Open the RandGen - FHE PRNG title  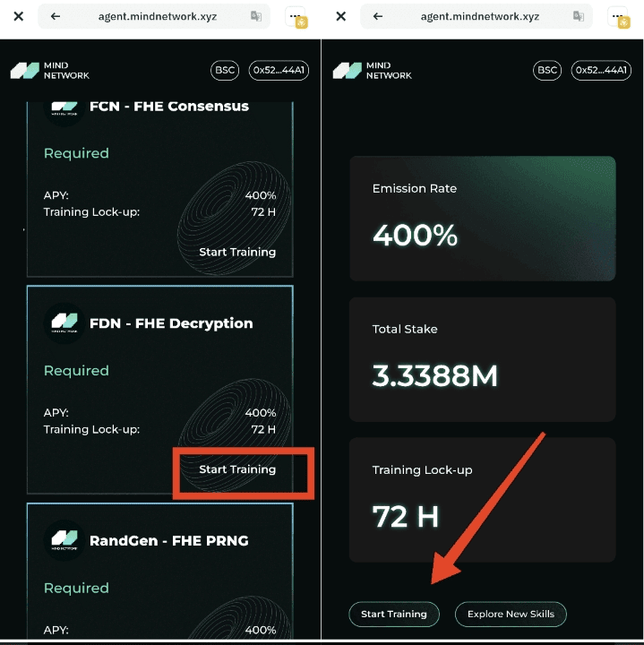[x=169, y=540]
